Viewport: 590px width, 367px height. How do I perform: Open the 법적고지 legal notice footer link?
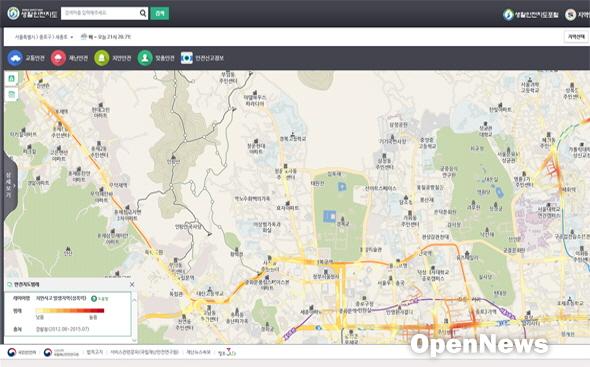click(x=94, y=352)
